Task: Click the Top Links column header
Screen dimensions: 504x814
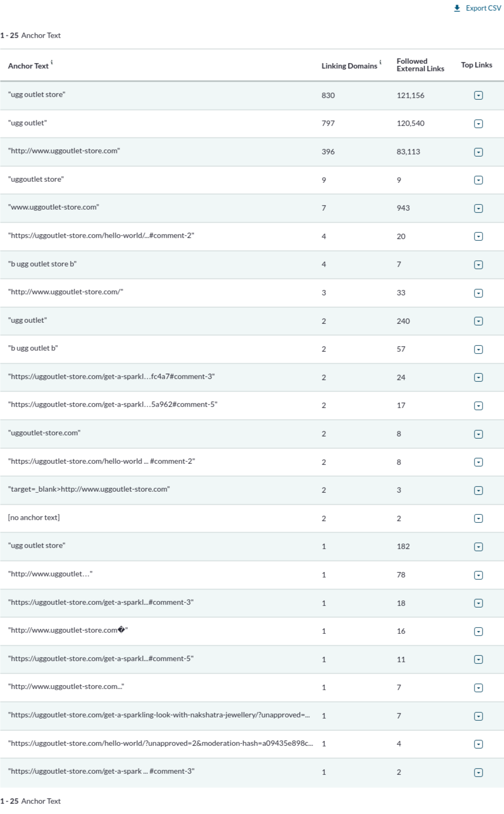Action: tap(476, 65)
